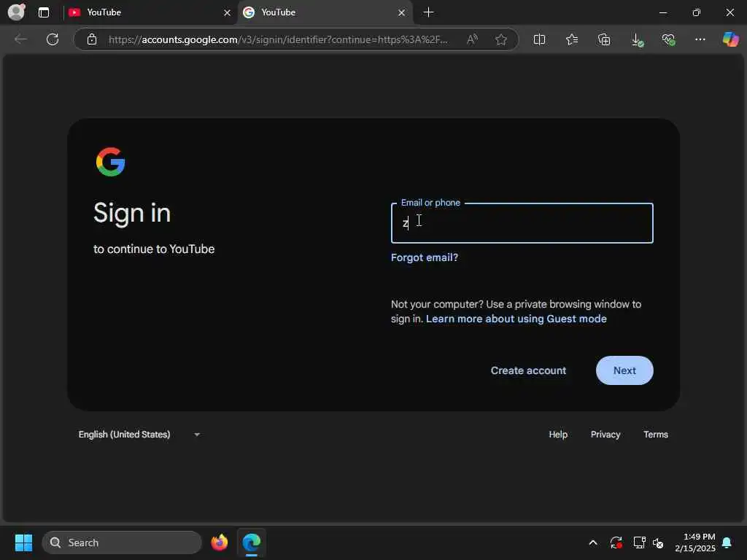Open Browser essentials heart icon
The height and width of the screenshot is (560, 747).
668,39
